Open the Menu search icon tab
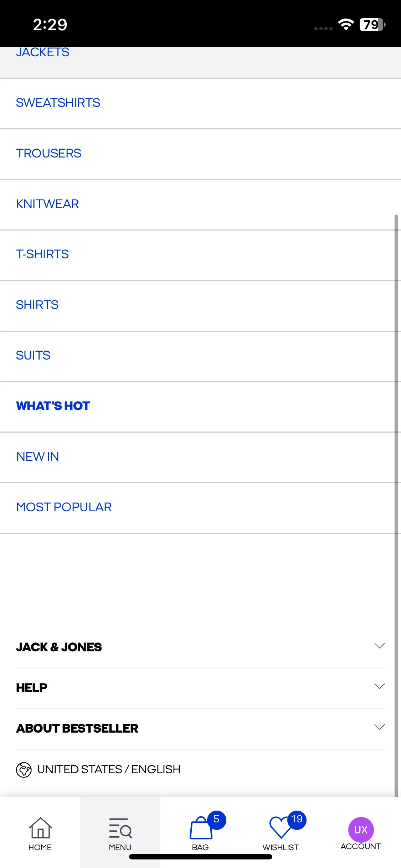The height and width of the screenshot is (868, 401). tap(120, 828)
